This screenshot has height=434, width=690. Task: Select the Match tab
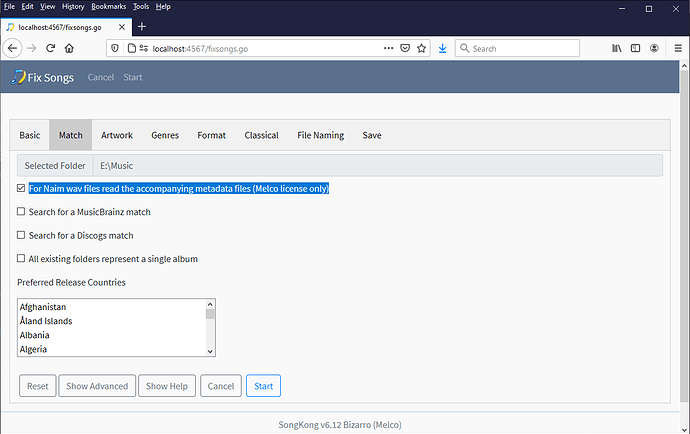coord(70,135)
